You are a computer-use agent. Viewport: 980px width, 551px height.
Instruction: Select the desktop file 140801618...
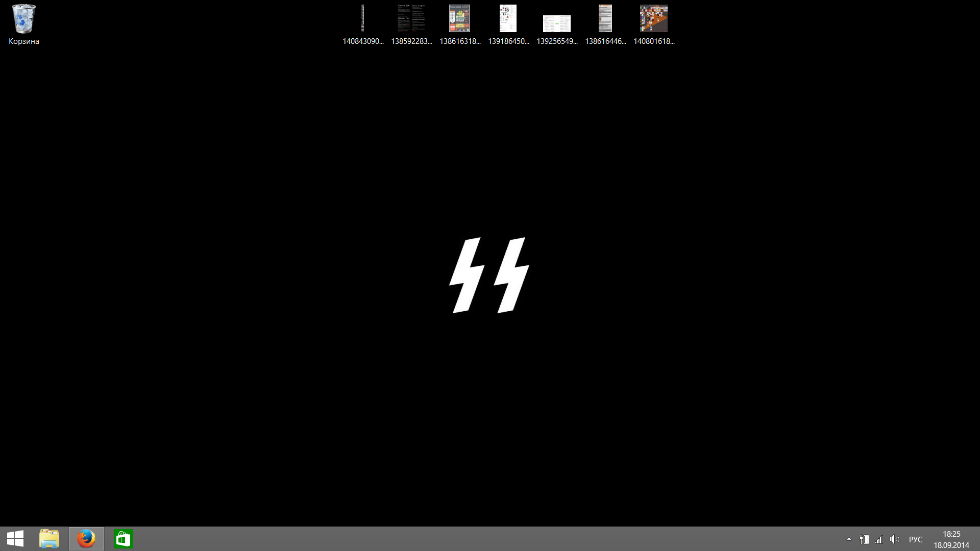[x=654, y=19]
